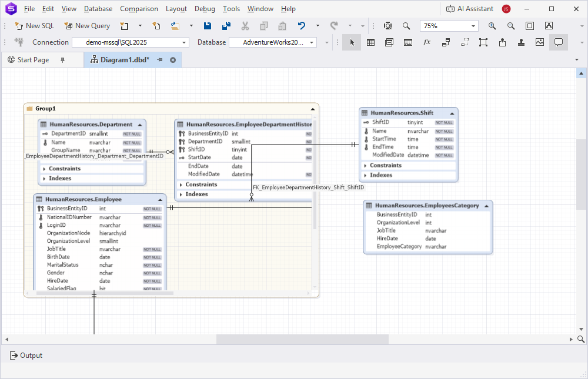Image resolution: width=588 pixels, height=379 pixels.
Task: Select the New Table tool
Action: pyautogui.click(x=370, y=42)
